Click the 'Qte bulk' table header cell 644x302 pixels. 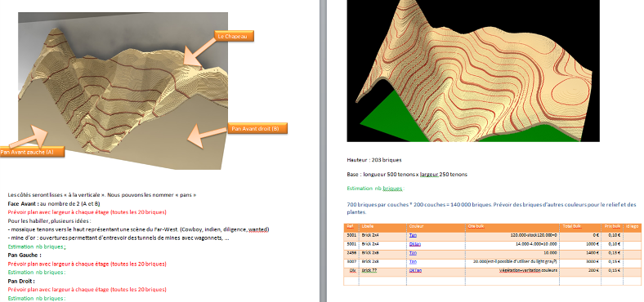tap(512, 227)
